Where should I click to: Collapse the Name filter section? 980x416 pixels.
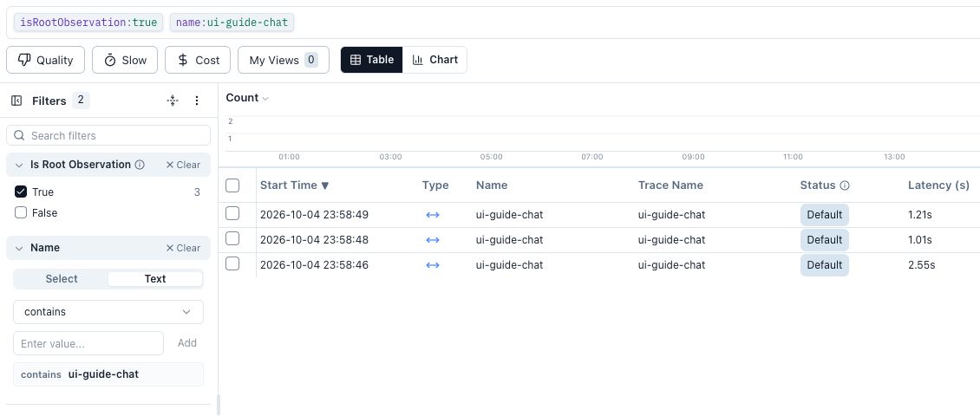tap(19, 248)
